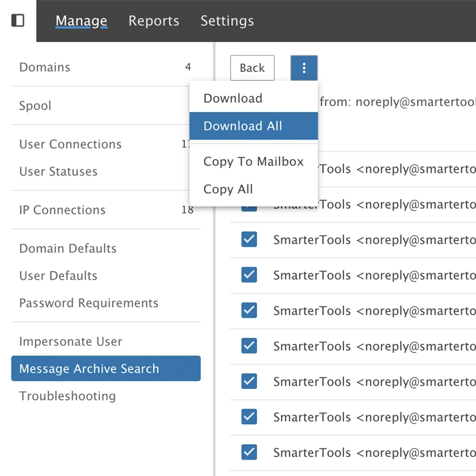Viewport: 476px width, 476px height.
Task: Uncheck the last SmarterTools message checkbox
Action: (x=250, y=452)
